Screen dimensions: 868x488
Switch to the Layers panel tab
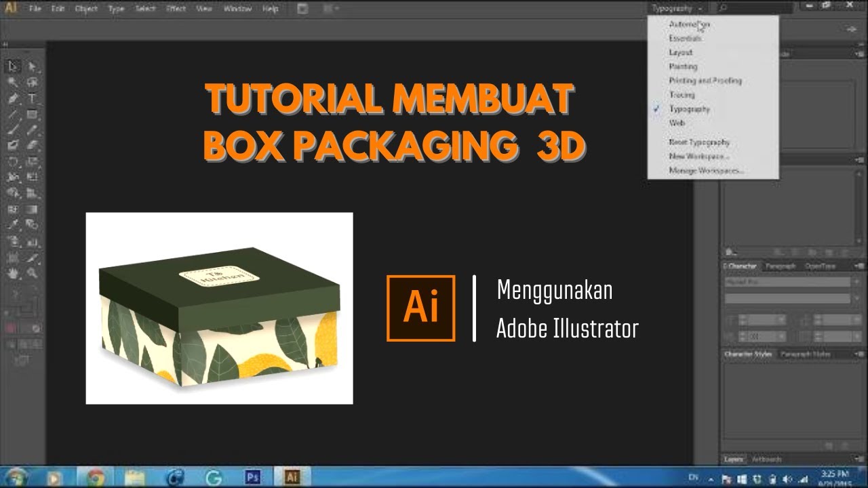[733, 460]
